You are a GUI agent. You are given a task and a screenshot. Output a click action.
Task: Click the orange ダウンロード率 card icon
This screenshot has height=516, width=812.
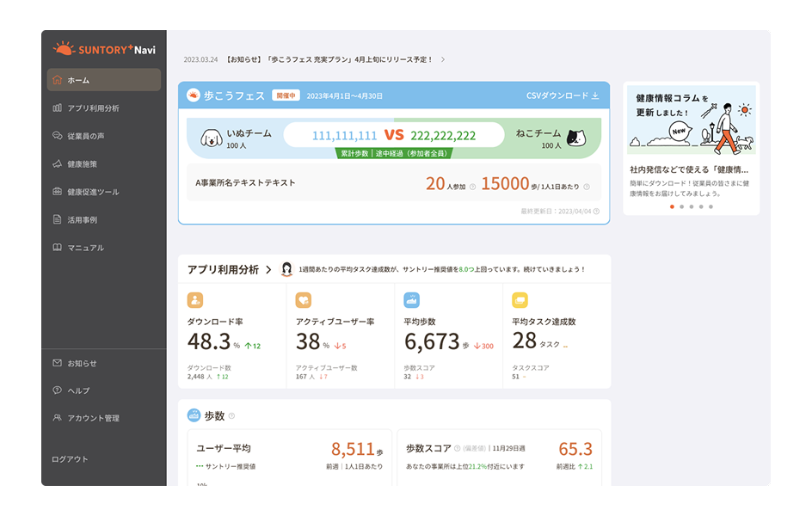[195, 300]
